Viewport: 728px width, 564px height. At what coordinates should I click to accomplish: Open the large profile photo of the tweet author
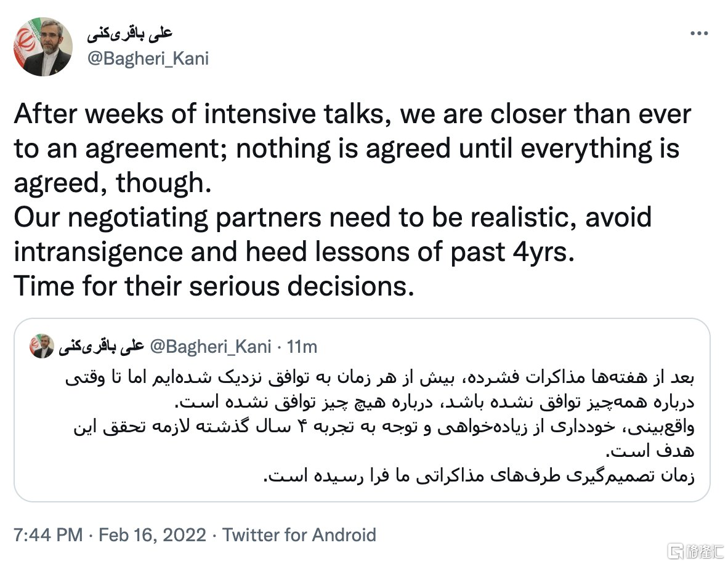(x=43, y=46)
